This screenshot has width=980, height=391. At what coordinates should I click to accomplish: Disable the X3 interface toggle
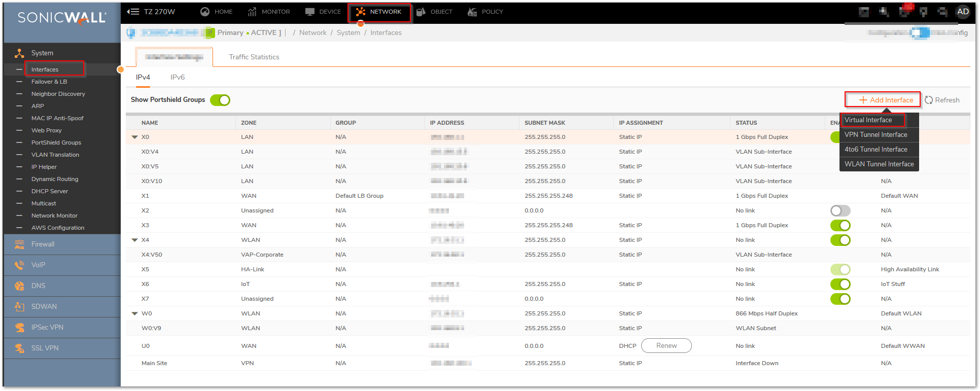pos(840,225)
